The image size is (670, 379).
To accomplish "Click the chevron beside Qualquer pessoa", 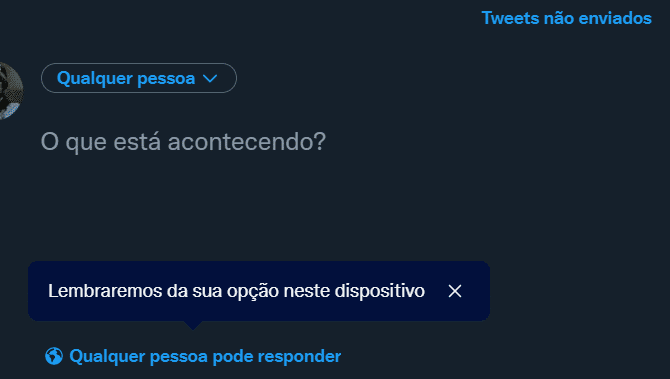I will coord(210,79).
